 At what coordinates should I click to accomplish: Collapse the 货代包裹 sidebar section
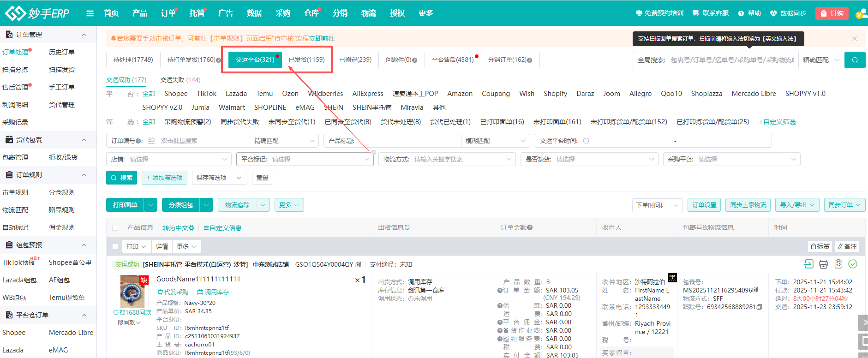84,140
